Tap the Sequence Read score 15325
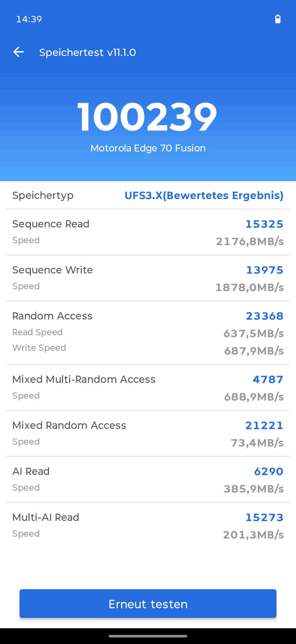This screenshot has width=296, height=644. (265, 224)
